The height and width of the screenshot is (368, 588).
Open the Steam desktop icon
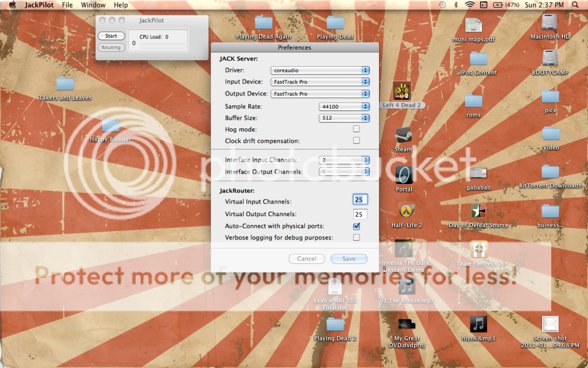[x=403, y=136]
